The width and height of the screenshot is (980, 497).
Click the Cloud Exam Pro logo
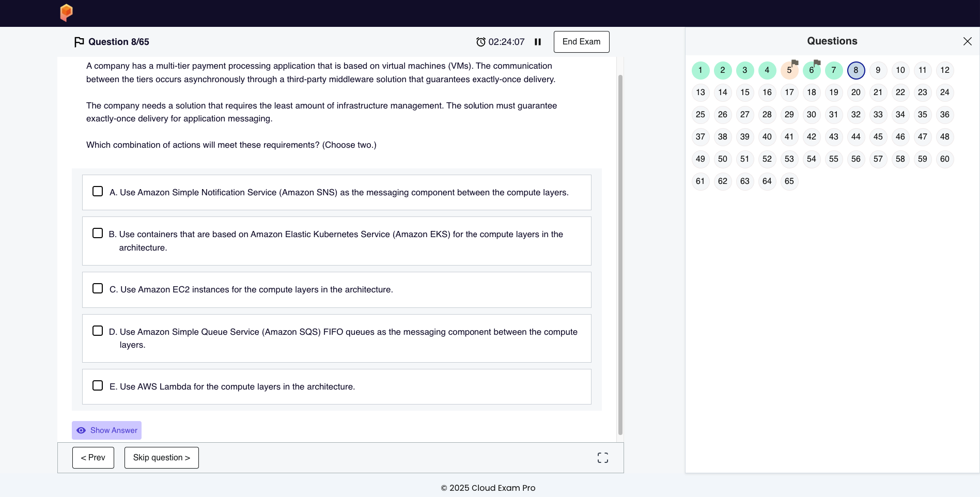click(x=66, y=12)
